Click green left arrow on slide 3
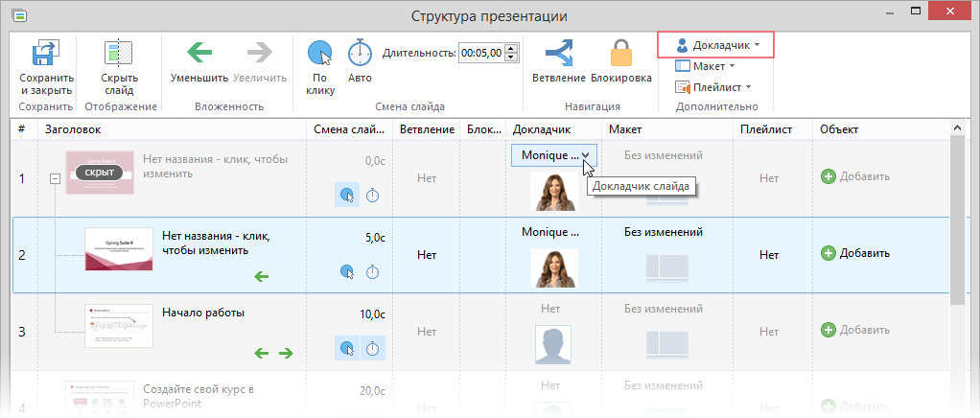 tap(261, 353)
